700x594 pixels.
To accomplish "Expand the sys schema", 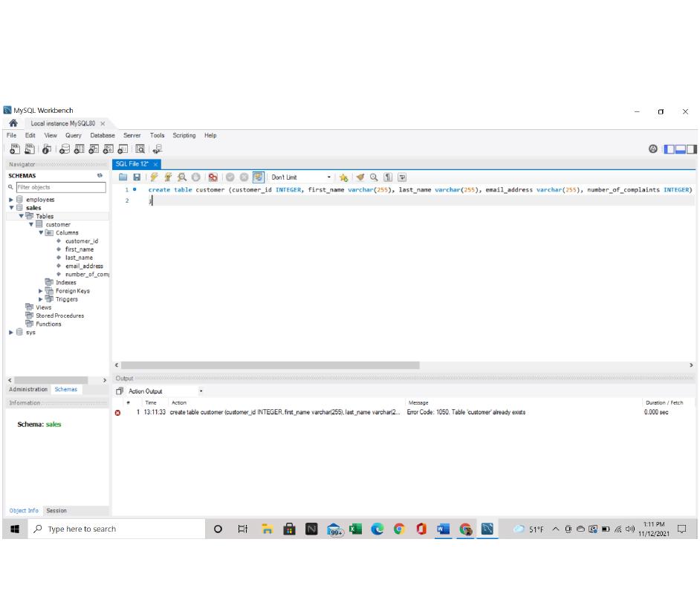I will [x=11, y=333].
